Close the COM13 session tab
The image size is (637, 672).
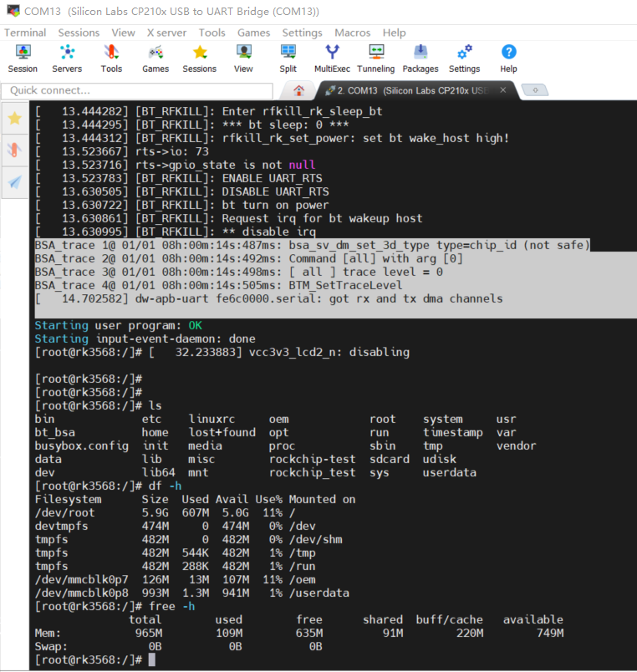(503, 90)
